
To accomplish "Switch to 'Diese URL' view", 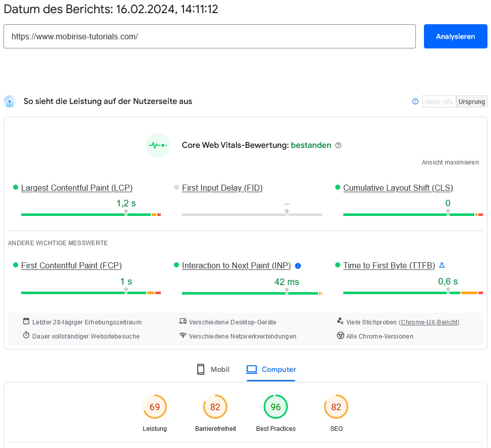I will point(439,101).
